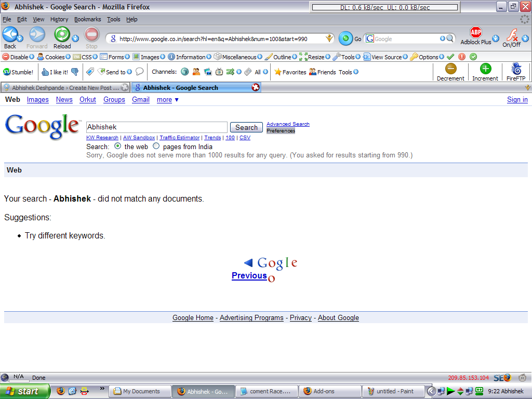Click the red error indicator in developer toolbar
The height and width of the screenshot is (399, 532).
462,57
